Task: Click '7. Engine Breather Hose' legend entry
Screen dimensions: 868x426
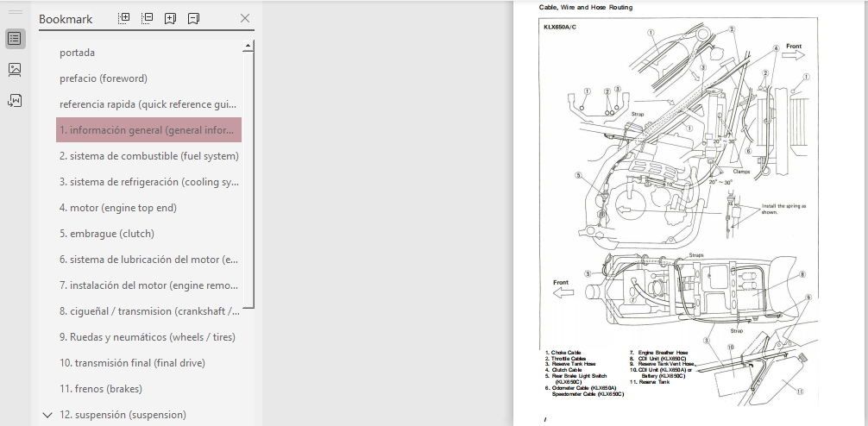Action: tap(658, 353)
